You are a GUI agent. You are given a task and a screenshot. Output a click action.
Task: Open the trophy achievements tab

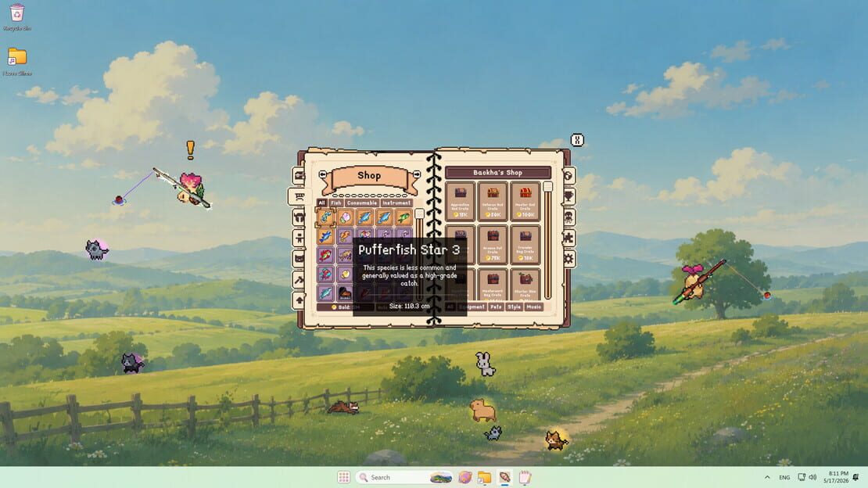pyautogui.click(x=569, y=196)
